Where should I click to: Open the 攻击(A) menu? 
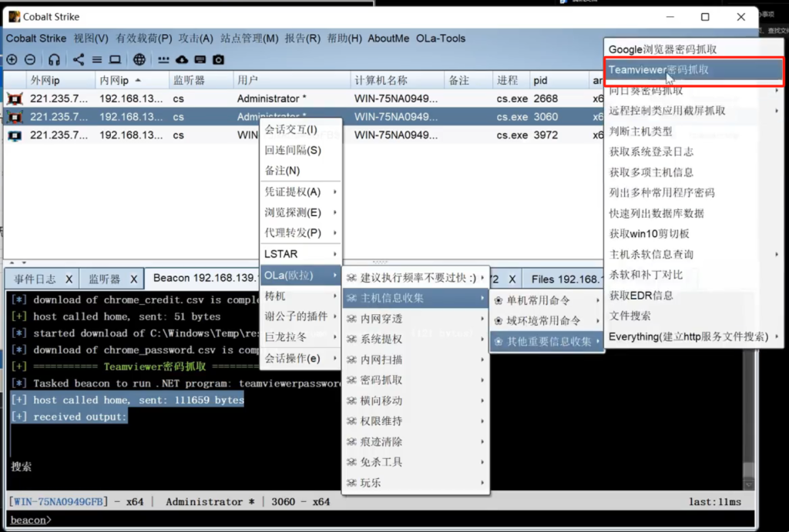(x=196, y=38)
